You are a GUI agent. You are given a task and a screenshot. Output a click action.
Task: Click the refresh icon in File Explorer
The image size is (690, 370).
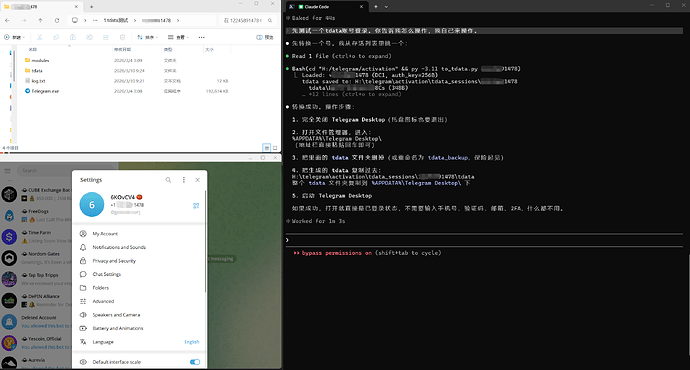[x=57, y=20]
